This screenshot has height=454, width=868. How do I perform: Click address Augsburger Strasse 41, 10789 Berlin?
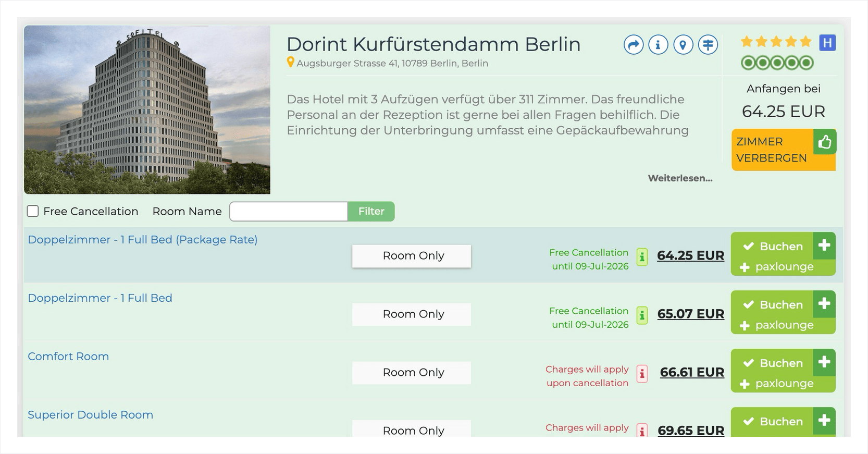(392, 64)
